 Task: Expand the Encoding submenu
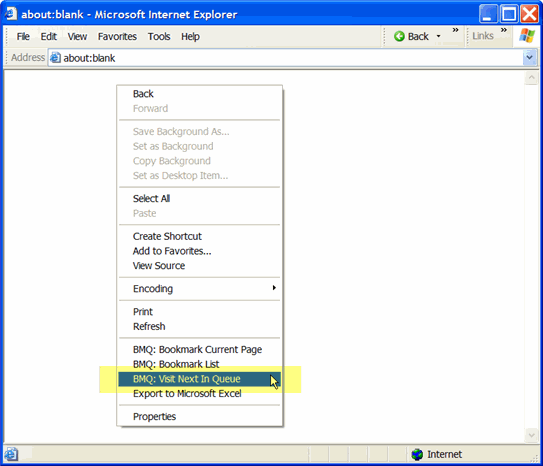click(x=199, y=288)
